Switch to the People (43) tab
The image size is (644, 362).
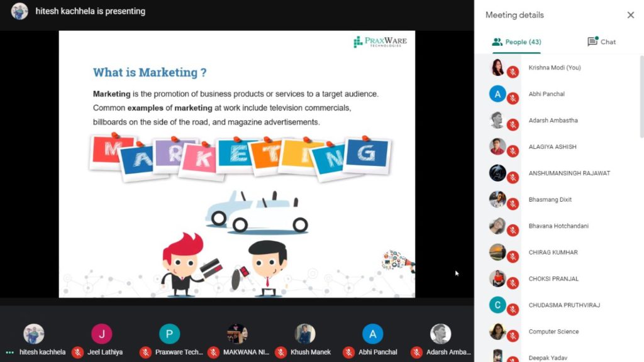point(517,42)
